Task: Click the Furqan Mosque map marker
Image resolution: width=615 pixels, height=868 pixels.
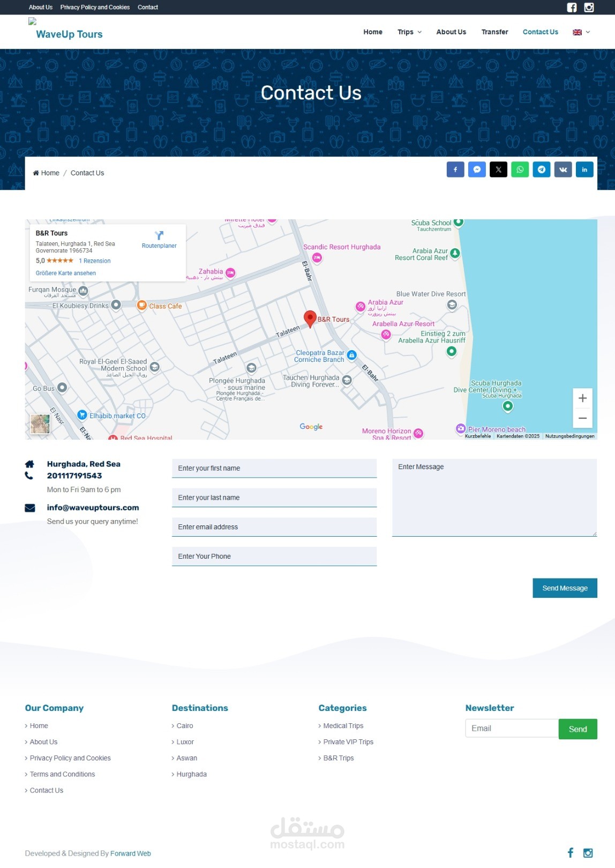Action: point(84,291)
